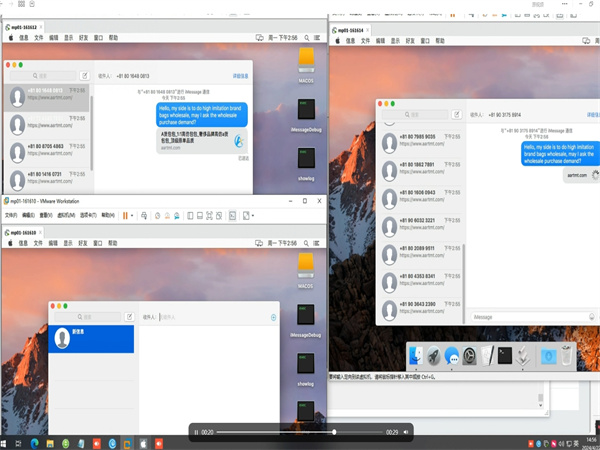Open the showlog file on desktop
The height and width of the screenshot is (450, 600).
coord(306,158)
